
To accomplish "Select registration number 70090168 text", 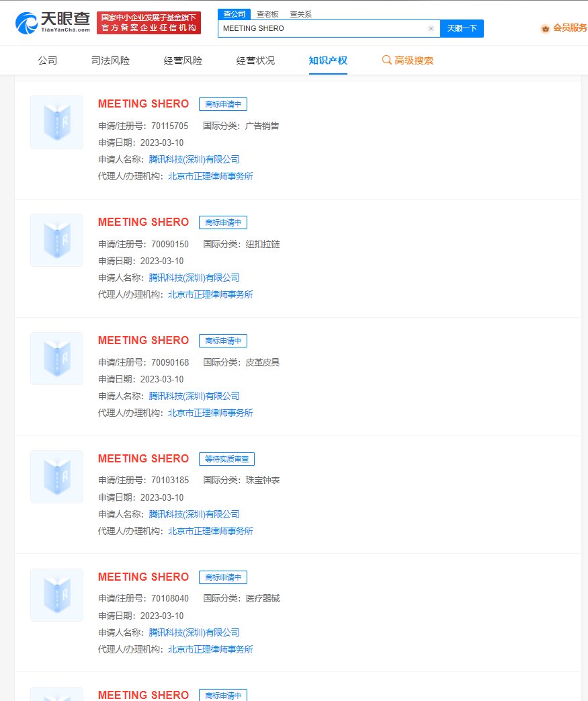I will [170, 362].
